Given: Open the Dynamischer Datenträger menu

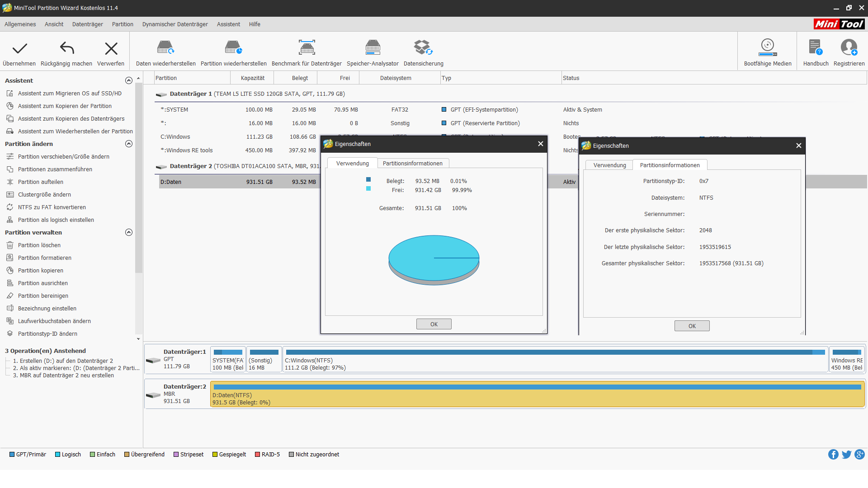Looking at the screenshot, I should [175, 24].
